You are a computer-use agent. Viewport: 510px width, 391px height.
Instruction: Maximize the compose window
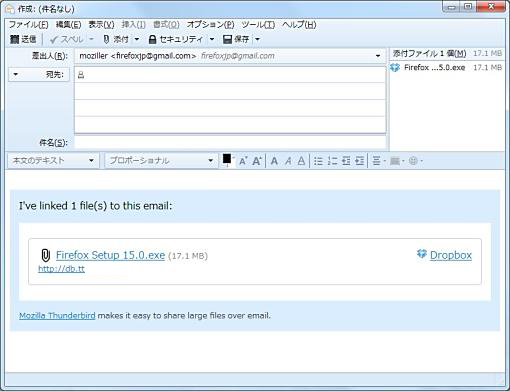click(x=468, y=7)
